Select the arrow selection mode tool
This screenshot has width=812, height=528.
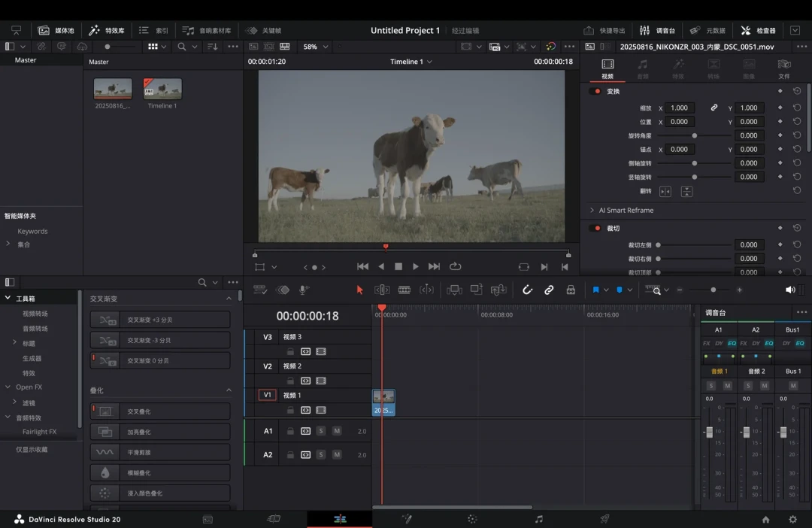click(x=359, y=290)
